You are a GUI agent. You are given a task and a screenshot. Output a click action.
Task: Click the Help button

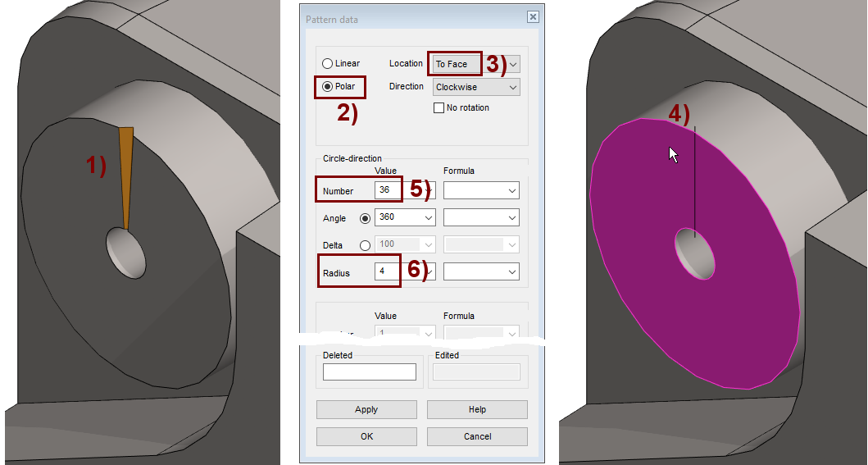click(x=477, y=409)
